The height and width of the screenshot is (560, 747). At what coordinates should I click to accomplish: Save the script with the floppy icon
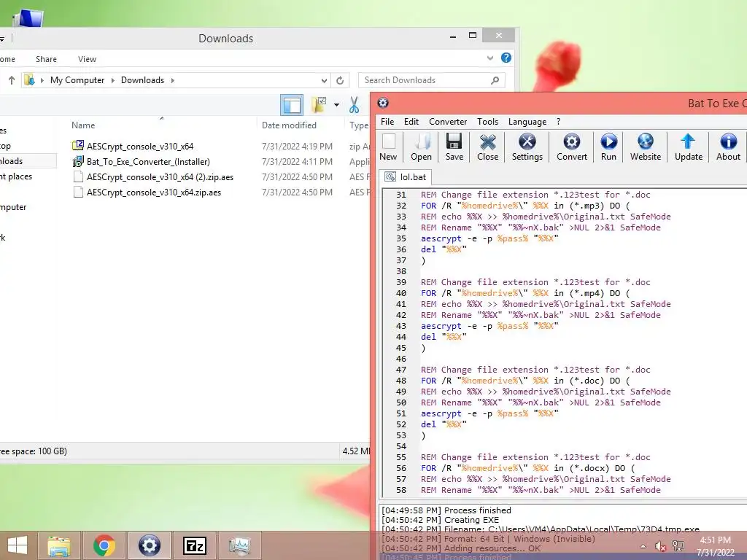(454, 147)
